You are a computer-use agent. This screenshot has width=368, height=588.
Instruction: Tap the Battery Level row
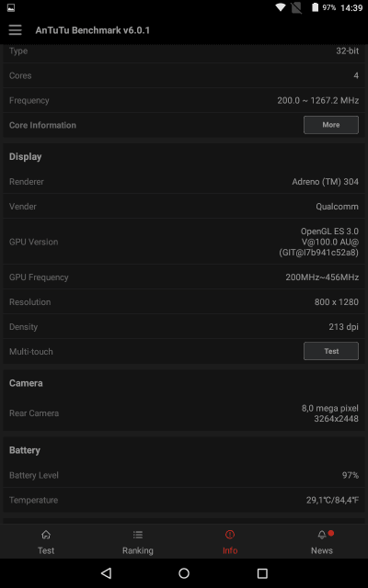[184, 475]
